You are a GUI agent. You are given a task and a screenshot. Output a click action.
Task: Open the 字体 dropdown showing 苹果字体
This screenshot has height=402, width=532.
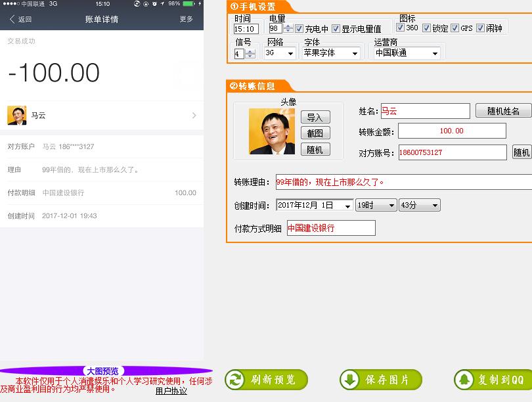[x=331, y=53]
